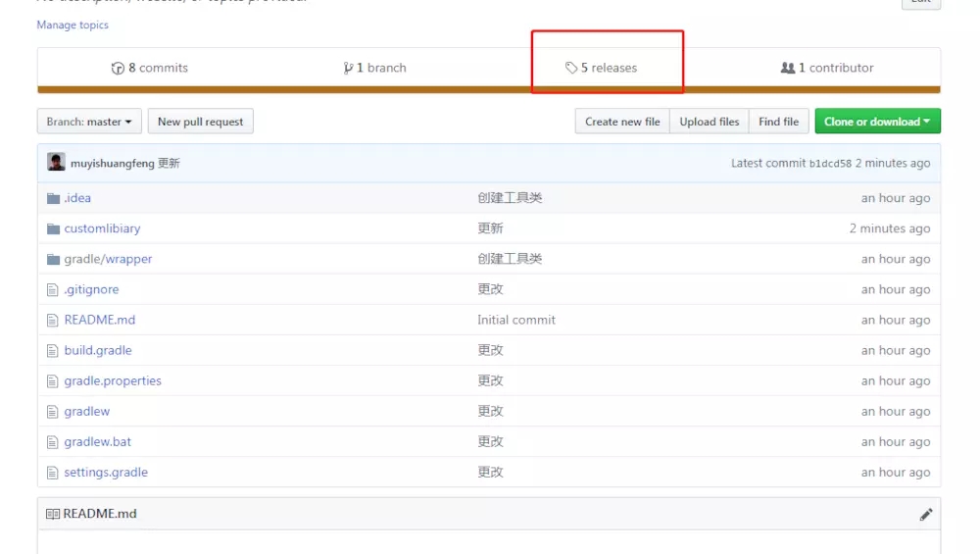Open the build.gradle file

click(98, 351)
